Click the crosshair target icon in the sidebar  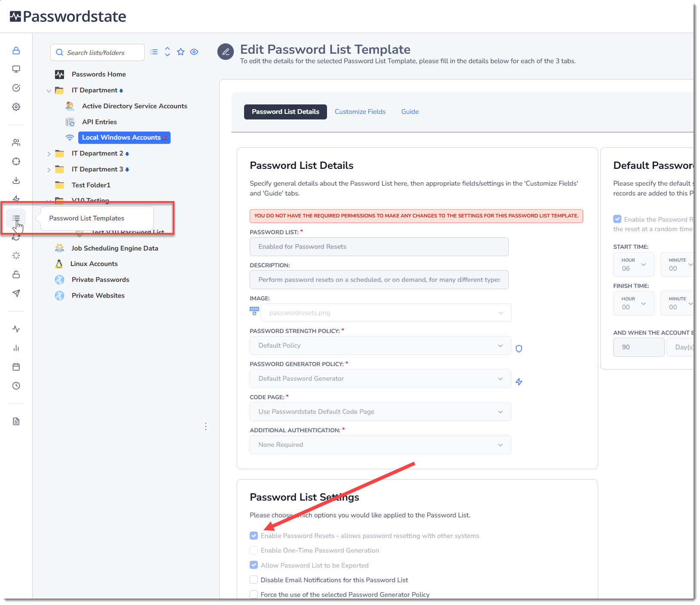[x=16, y=162]
